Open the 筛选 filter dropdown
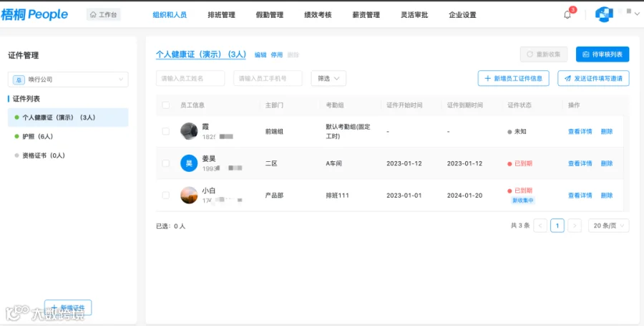This screenshot has height=326, width=644. click(x=328, y=79)
